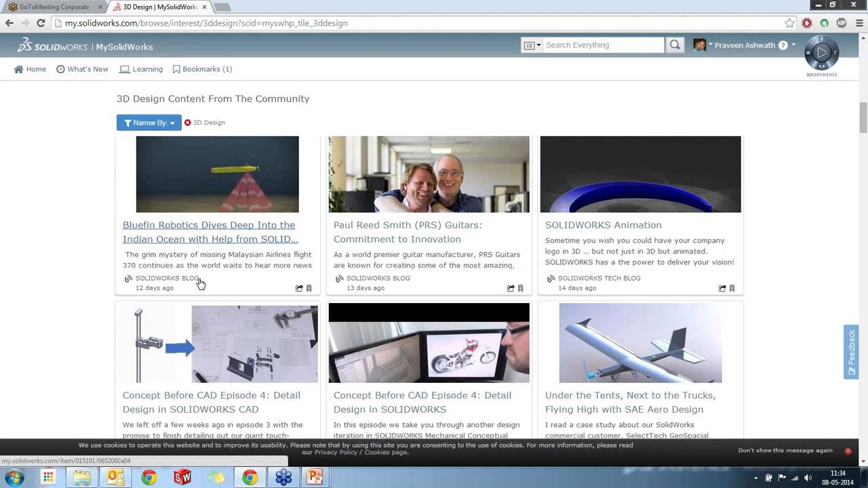This screenshot has height=488, width=868.
Task: Share the Paul Reed Smith article
Action: tap(511, 288)
